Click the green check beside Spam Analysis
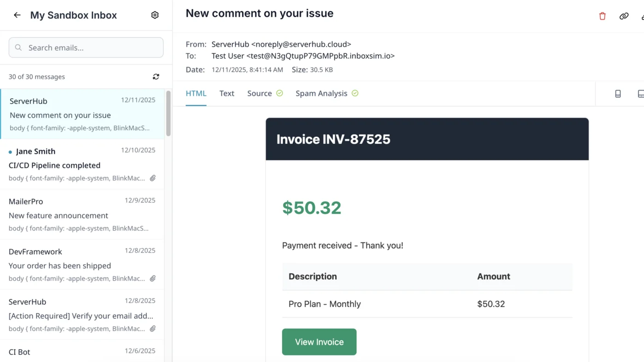Screen dimensions: 644x362 tap(355, 93)
